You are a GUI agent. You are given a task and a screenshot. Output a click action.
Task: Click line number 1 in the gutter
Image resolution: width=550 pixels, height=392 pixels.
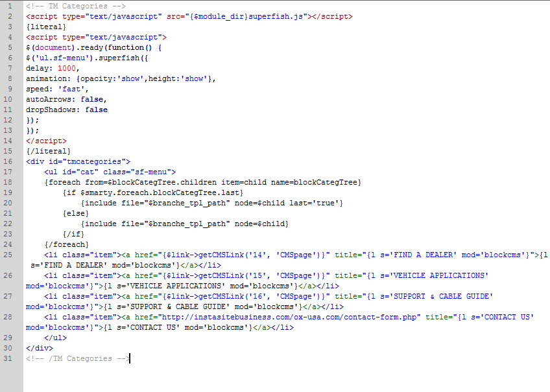point(10,6)
